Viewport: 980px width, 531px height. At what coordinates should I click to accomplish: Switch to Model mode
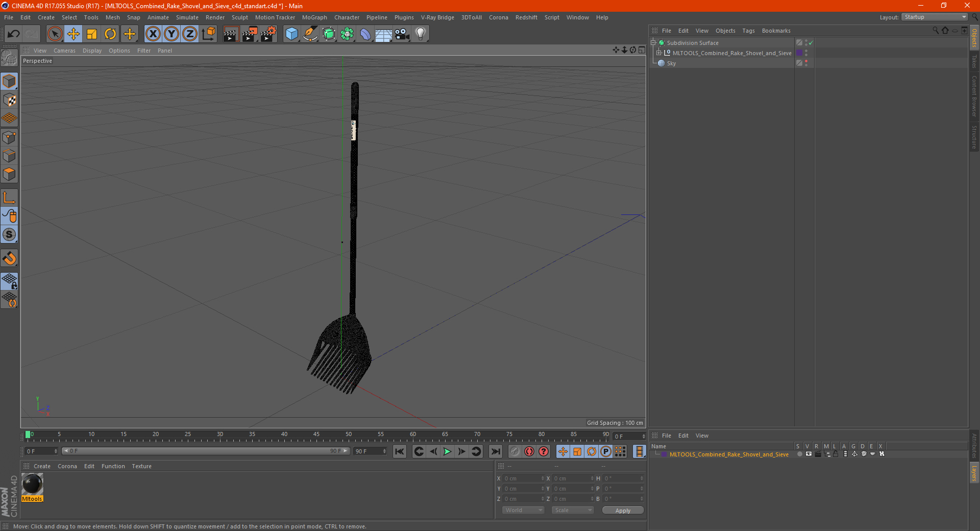(x=9, y=81)
